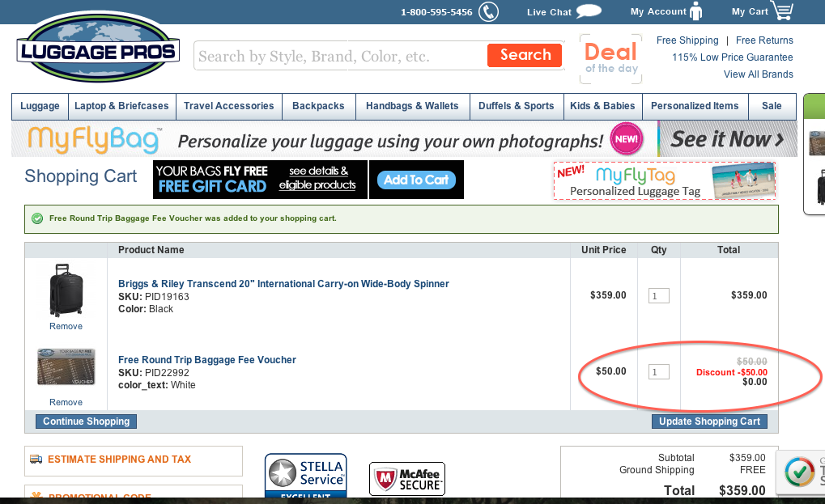Screen dimensions: 825x504
Task: Open the Free Returns link
Action: point(764,40)
